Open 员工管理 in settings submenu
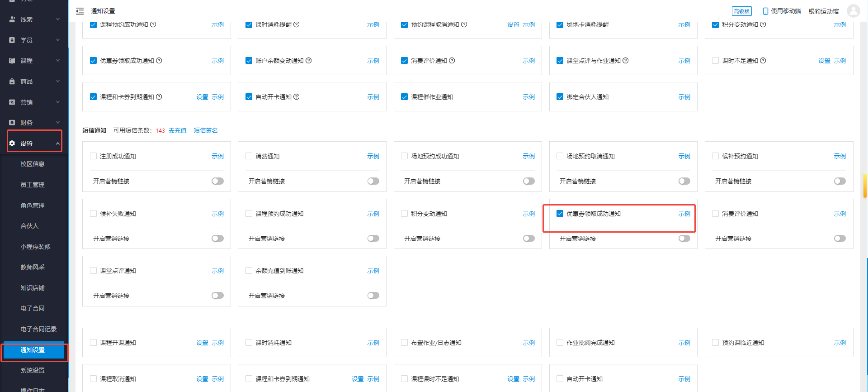The width and height of the screenshot is (868, 392). 33,185
